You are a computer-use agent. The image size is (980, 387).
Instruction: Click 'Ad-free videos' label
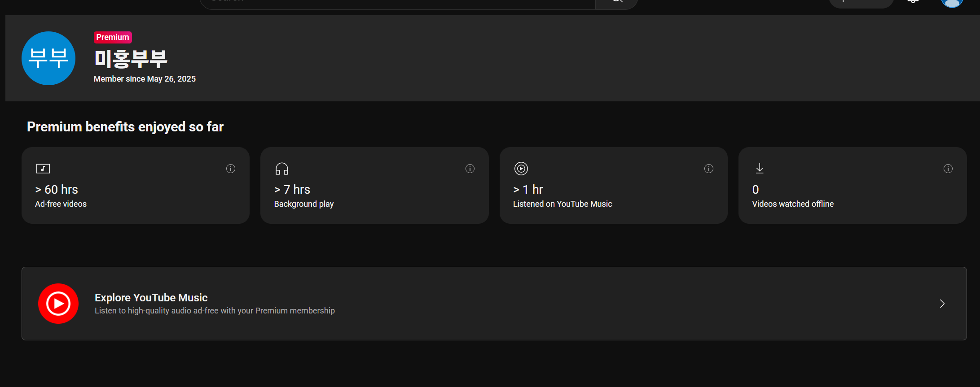tap(61, 204)
